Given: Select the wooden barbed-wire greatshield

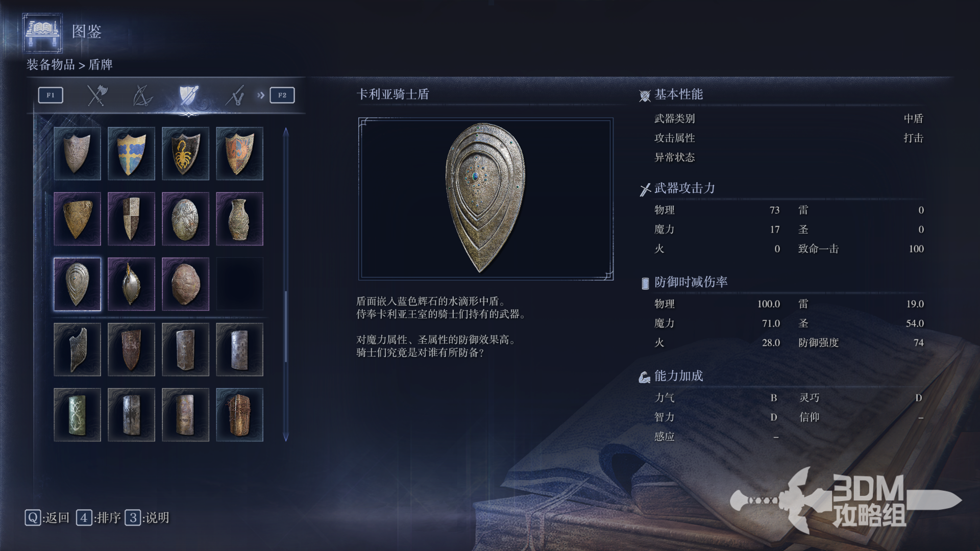Looking at the screenshot, I should [x=239, y=415].
